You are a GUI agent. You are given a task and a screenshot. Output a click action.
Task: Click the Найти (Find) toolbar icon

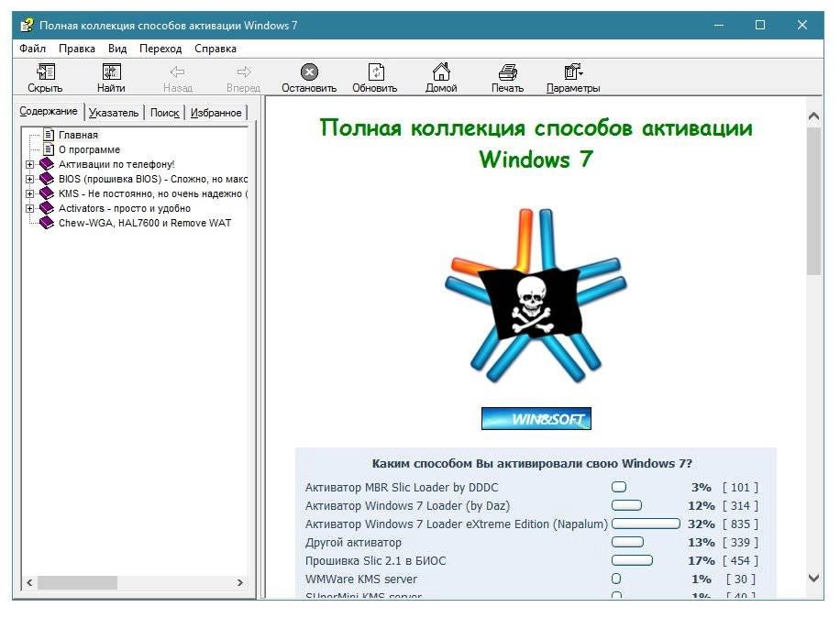112,72
